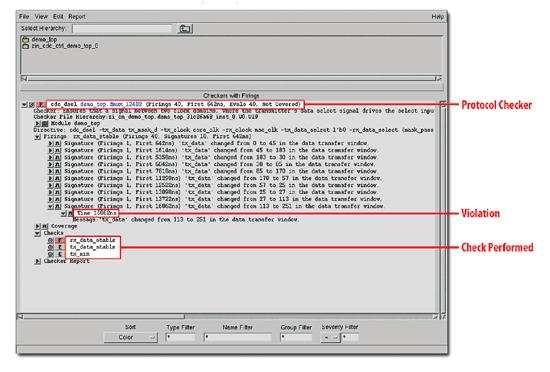Toggle the circular marker beside rx_data_stable
550x372 pixels.
click(51, 240)
